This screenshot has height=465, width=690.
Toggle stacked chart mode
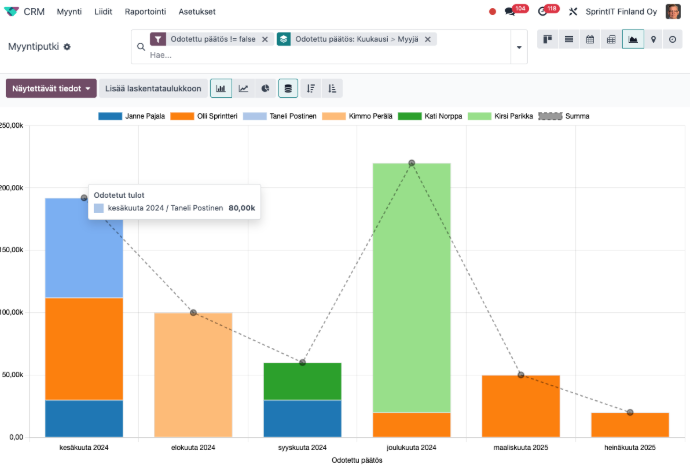click(288, 88)
